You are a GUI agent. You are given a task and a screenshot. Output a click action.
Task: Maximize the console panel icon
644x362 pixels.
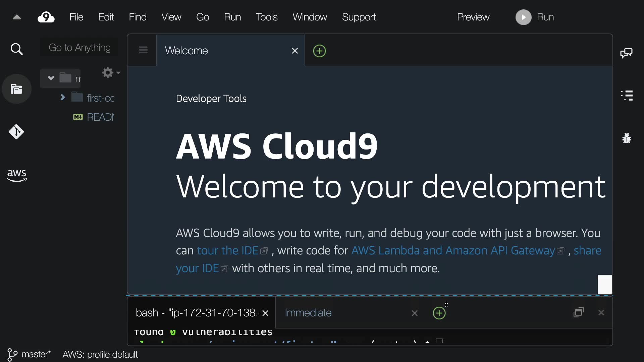click(579, 313)
